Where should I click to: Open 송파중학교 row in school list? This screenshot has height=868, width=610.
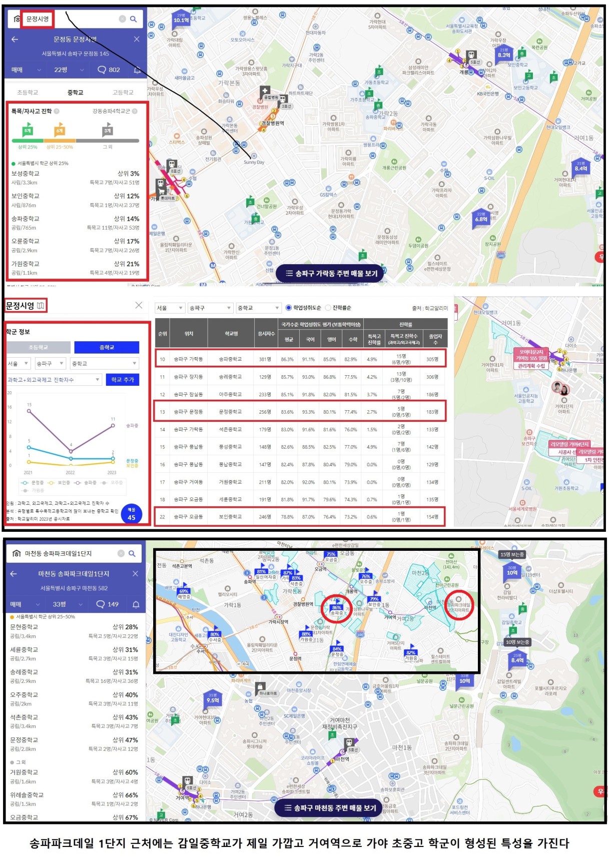click(76, 223)
